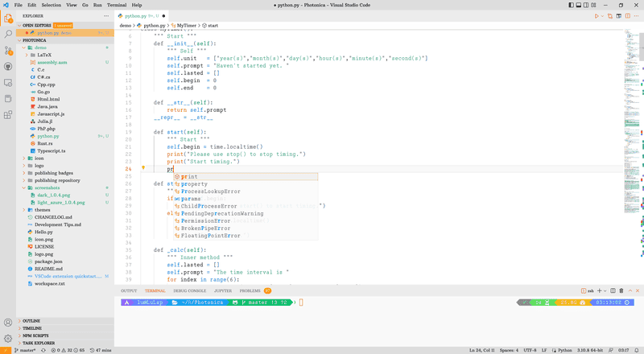Open Customize Layout icon in title bar

pos(593,5)
